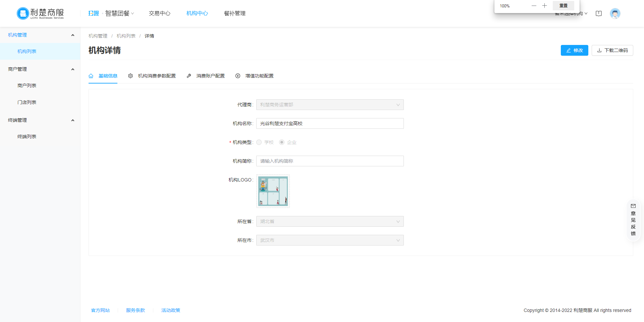Collapse the 终端管理 sidebar section

pos(73,120)
